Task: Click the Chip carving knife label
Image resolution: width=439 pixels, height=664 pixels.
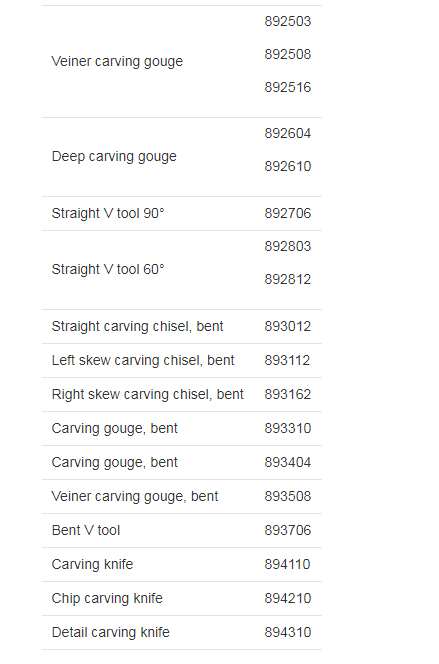Action: pos(107,598)
